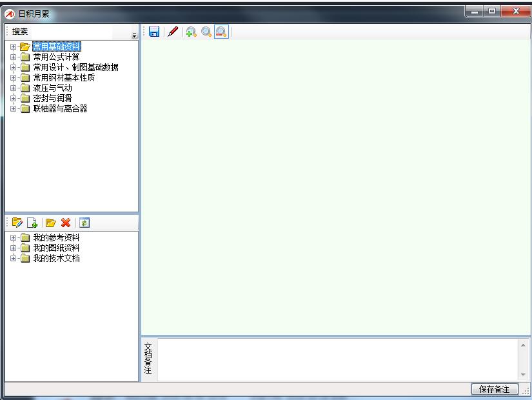Expand the 联轴器与离合器 node

click(x=13, y=108)
